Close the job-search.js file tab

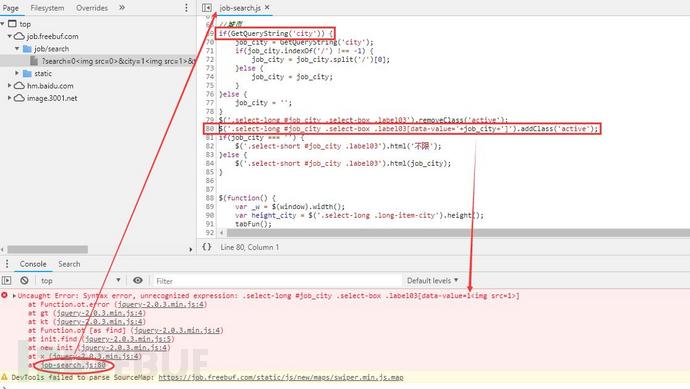267,7
